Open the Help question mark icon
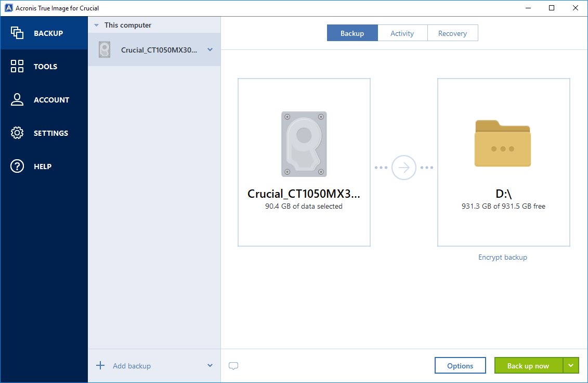The image size is (588, 383). [17, 166]
